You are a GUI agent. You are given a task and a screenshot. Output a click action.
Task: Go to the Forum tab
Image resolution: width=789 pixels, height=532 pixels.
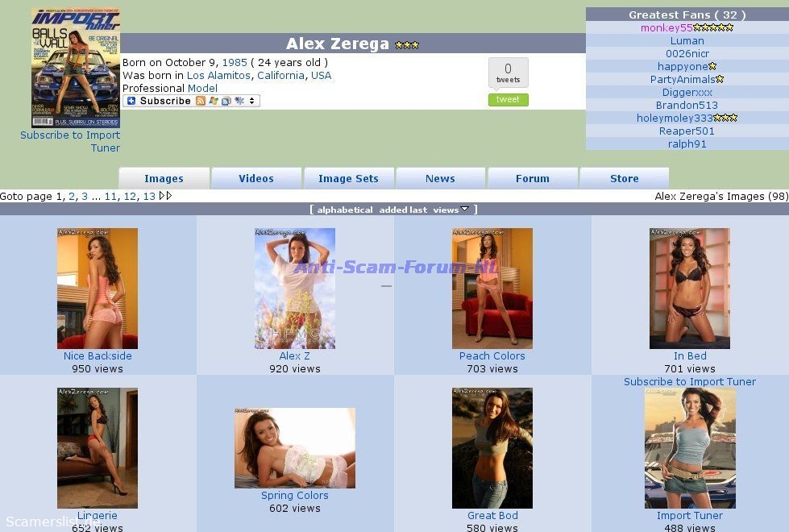click(532, 179)
